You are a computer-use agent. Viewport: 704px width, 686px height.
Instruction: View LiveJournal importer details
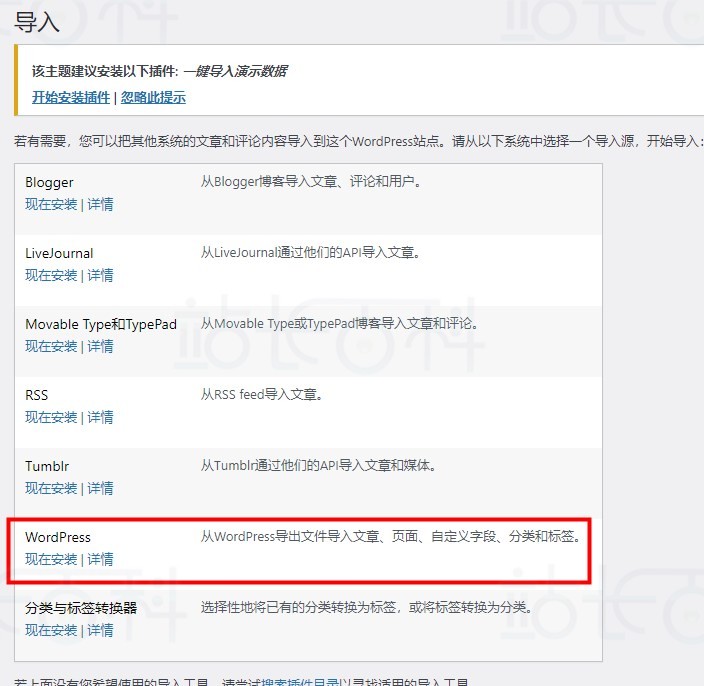(100, 275)
